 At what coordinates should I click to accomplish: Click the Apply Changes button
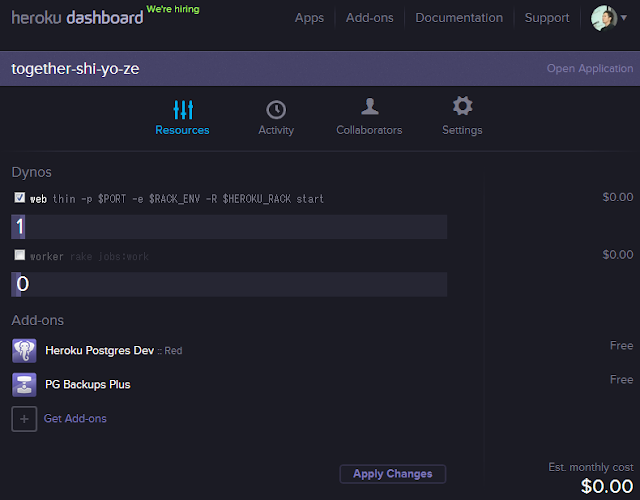pyautogui.click(x=393, y=474)
